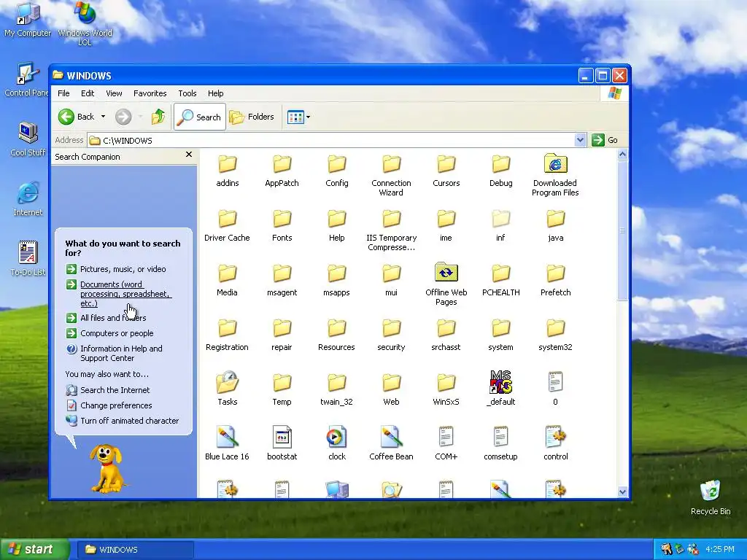Select the To-Do List desktop icon
The width and height of the screenshot is (747, 560).
tap(28, 259)
